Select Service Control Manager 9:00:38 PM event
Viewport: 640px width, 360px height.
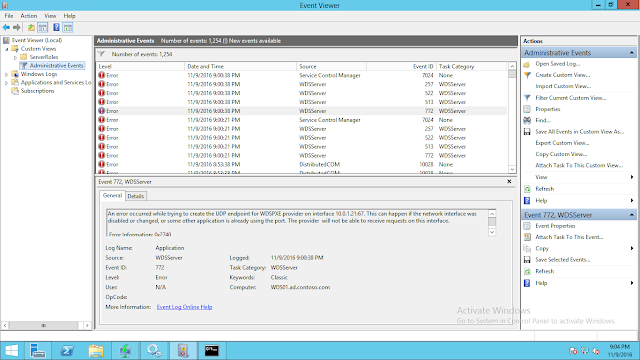[302, 76]
